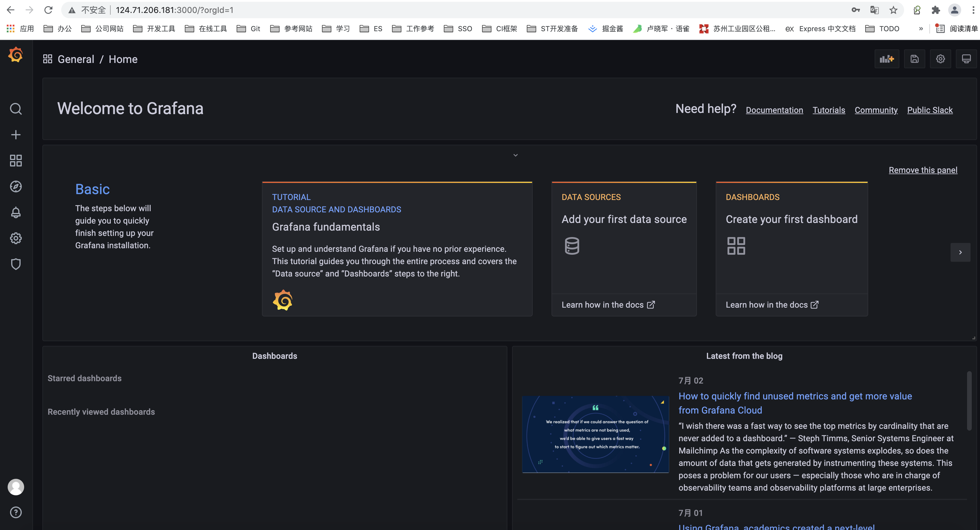Screen dimensions: 980x530
Task: Open the Git bookmark folder
Action: (248, 29)
